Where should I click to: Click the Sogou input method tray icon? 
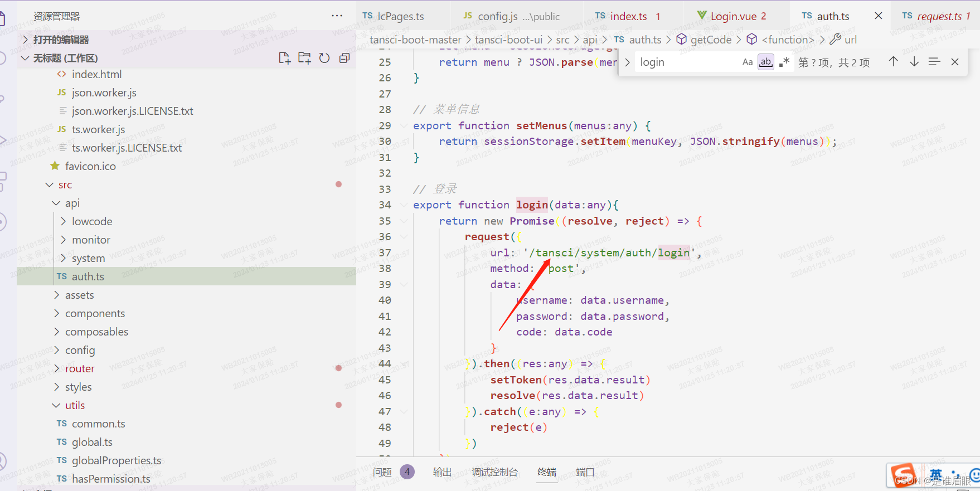pyautogui.click(x=903, y=474)
